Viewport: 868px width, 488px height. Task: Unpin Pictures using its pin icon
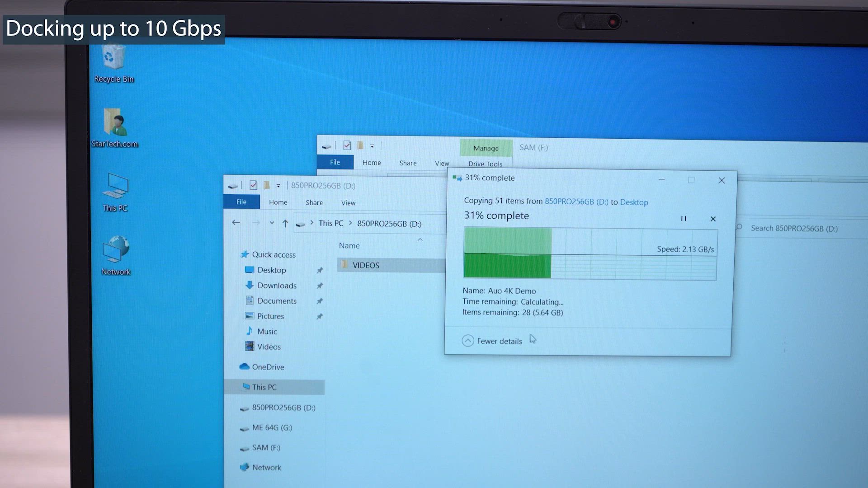(x=320, y=316)
